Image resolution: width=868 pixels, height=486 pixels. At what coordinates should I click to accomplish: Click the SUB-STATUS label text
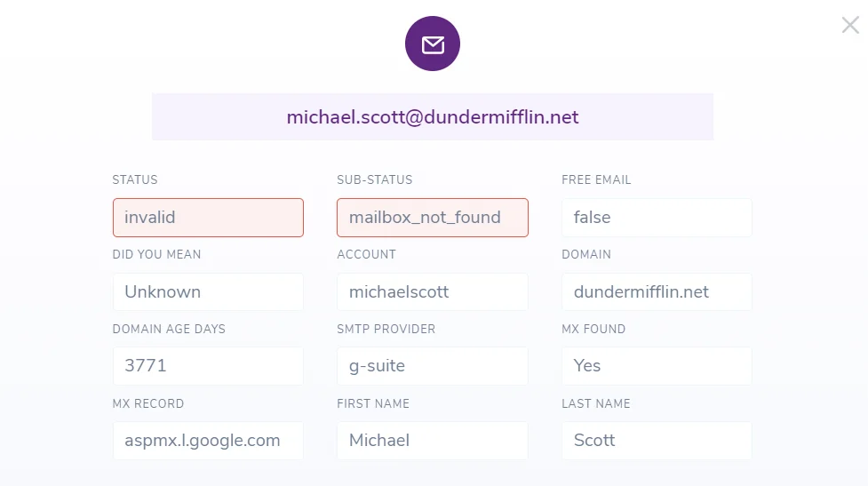(x=375, y=179)
